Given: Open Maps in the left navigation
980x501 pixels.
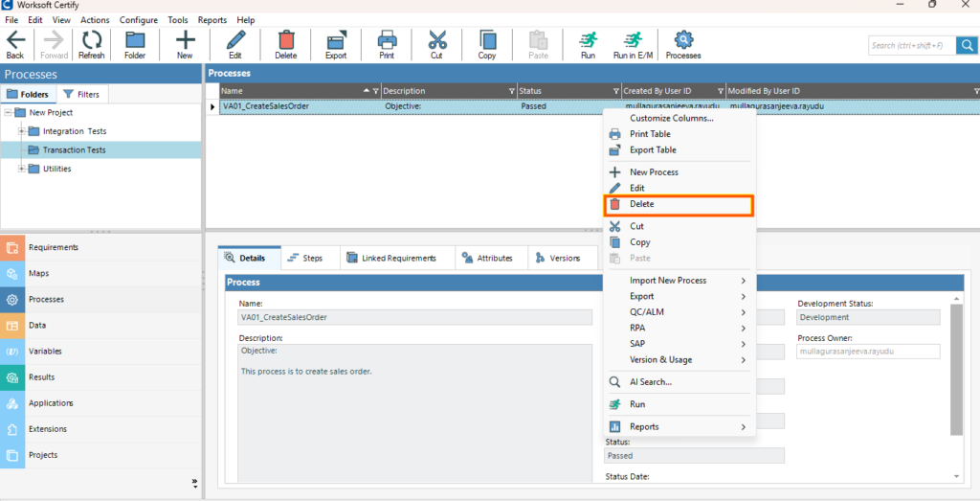Looking at the screenshot, I should (100, 273).
